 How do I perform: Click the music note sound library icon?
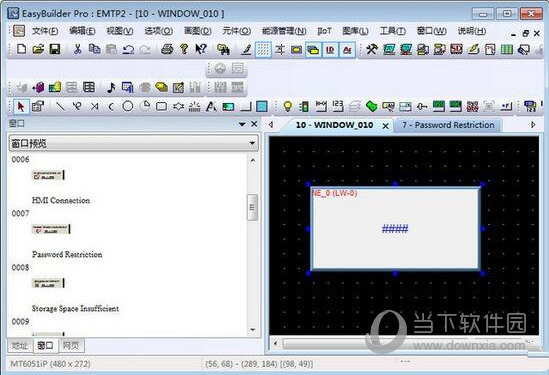[x=111, y=87]
